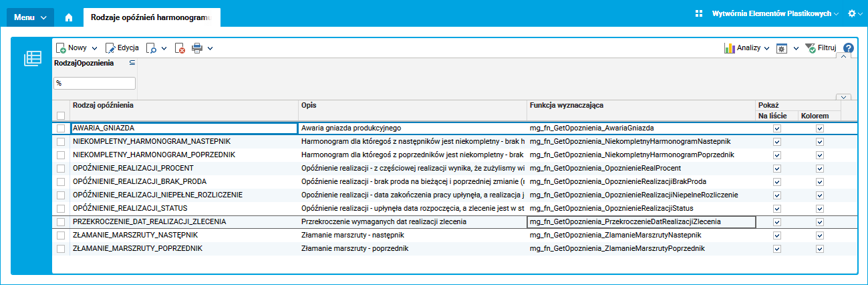Open the Analizy chart icon
Screen dimensions: 868x285
(x=730, y=48)
